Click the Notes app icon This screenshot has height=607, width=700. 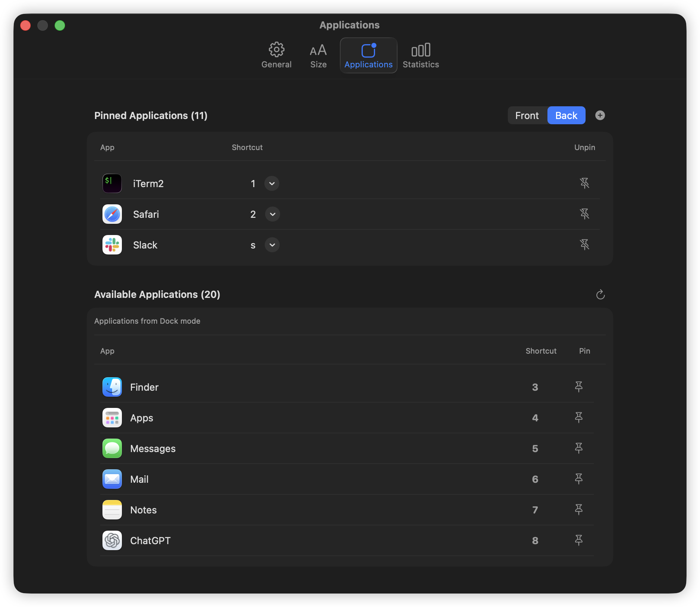pos(112,510)
